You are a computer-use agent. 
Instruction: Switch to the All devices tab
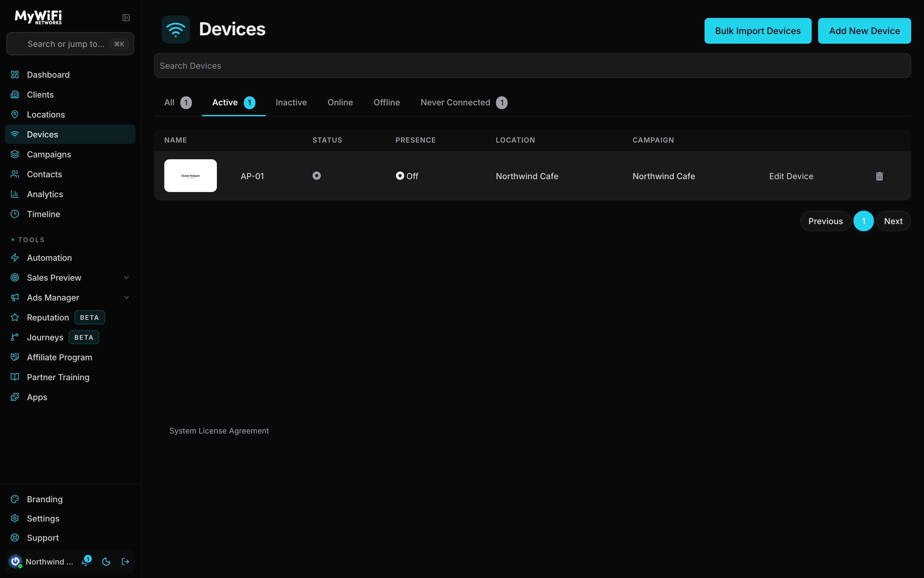click(178, 102)
